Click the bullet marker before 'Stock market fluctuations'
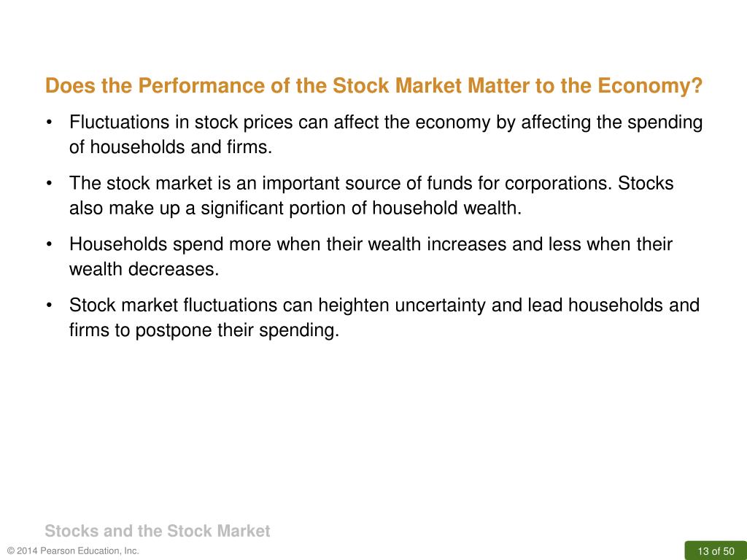 click(49, 306)
